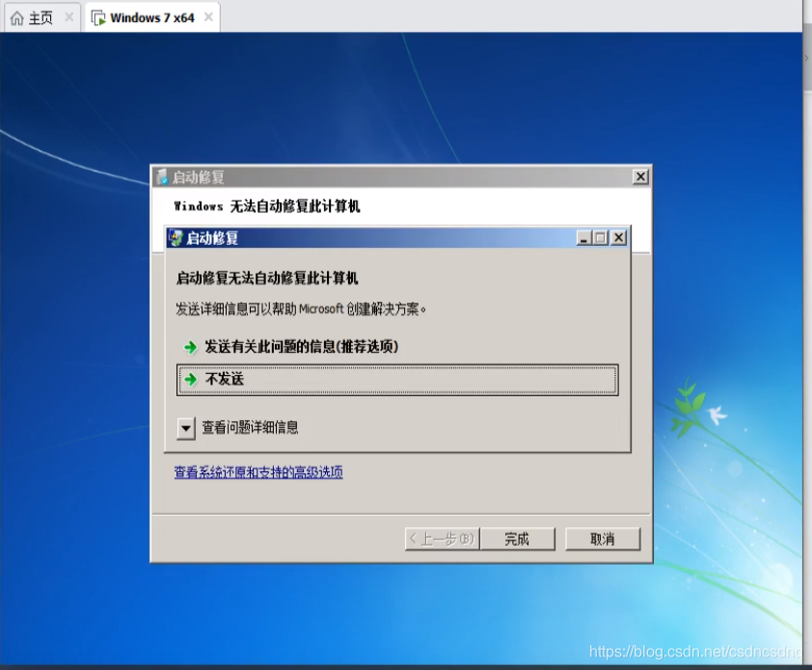Click the home icon on the 主页 tab
The height and width of the screenshot is (670, 812).
coord(17,18)
